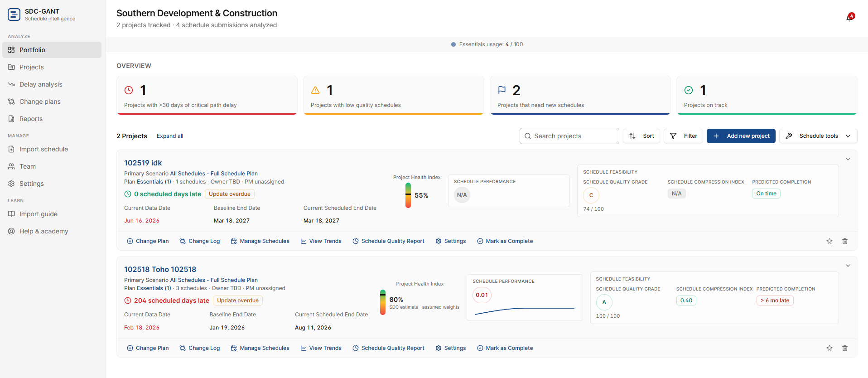Open the Filter button
This screenshot has height=378, width=868.
pyautogui.click(x=683, y=136)
